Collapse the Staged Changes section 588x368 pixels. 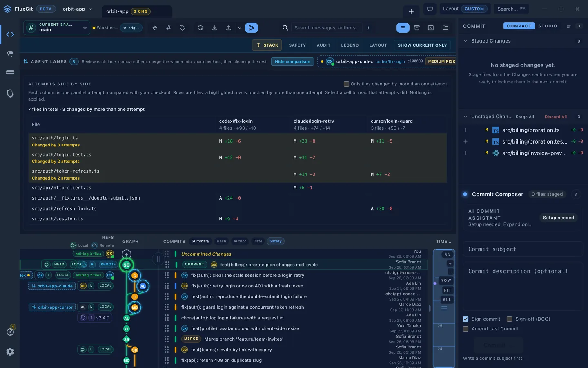pyautogui.click(x=465, y=41)
